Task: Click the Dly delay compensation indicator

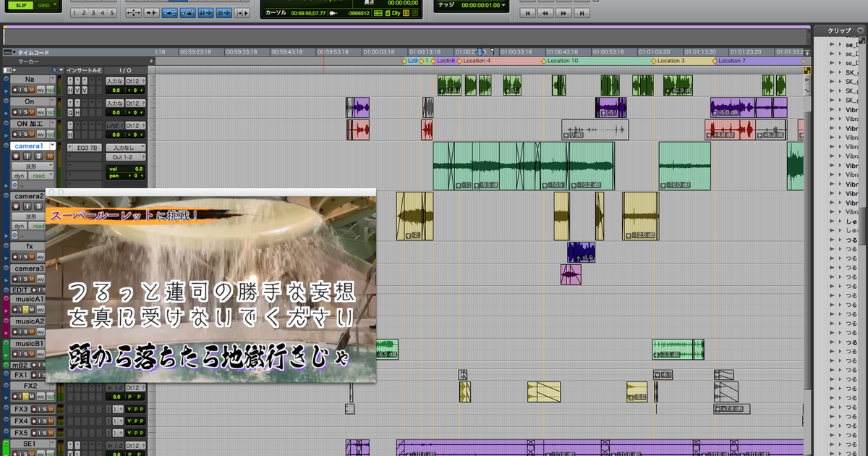Action: (x=396, y=13)
